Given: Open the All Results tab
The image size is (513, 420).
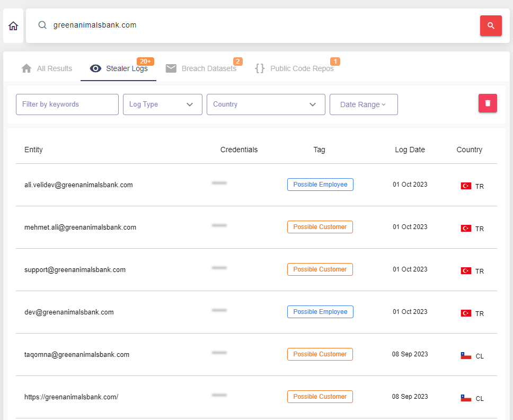Looking at the screenshot, I should (47, 68).
